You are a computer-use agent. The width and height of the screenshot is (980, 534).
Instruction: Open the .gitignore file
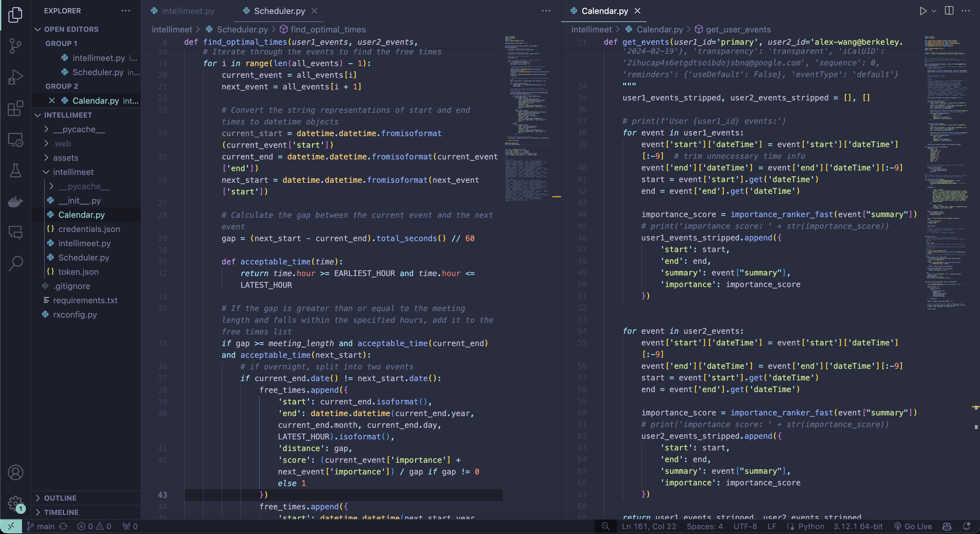[72, 286]
